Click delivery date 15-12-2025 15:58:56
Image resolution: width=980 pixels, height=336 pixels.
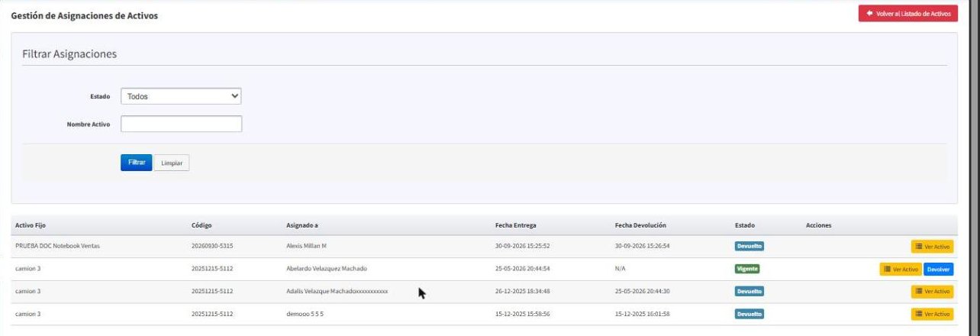(x=523, y=314)
